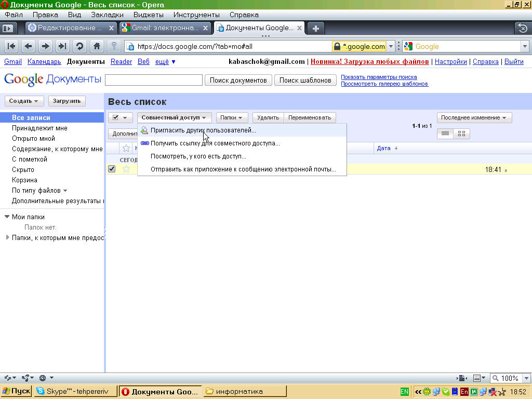Screen dimensions: 532x399
Task: Open the search engine dropdown arrow
Action: (525, 46)
